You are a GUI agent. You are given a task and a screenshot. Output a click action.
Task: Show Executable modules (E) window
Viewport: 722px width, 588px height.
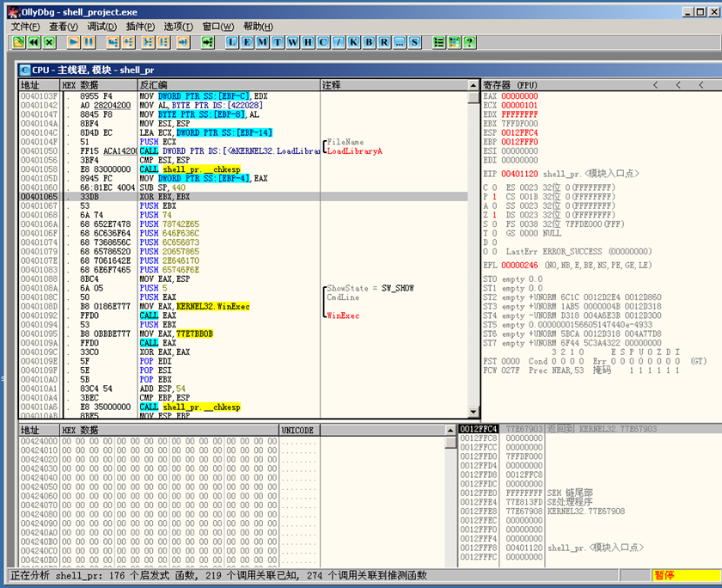pyautogui.click(x=248, y=42)
